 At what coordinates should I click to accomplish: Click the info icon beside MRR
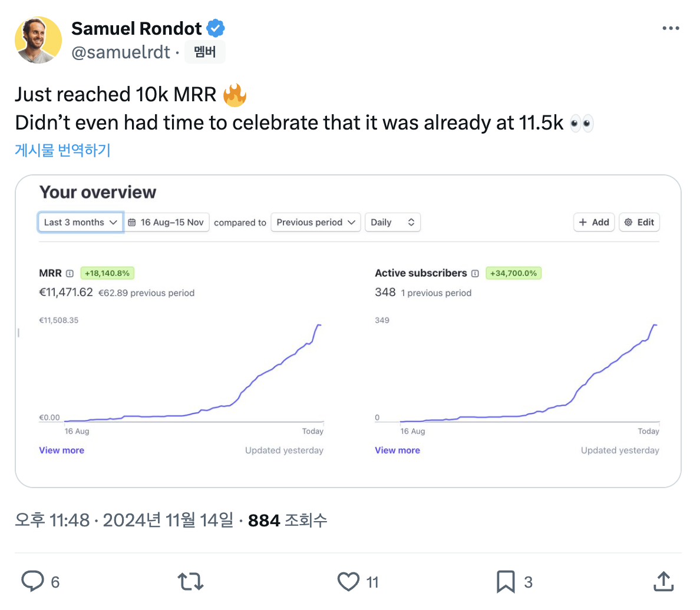[x=70, y=273]
